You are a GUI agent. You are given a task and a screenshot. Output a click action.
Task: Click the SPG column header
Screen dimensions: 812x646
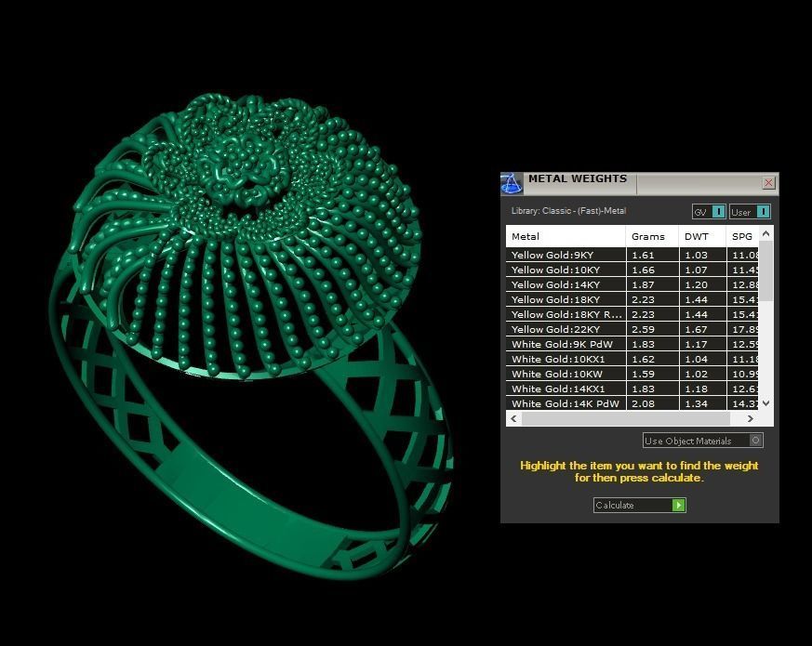coord(742,236)
